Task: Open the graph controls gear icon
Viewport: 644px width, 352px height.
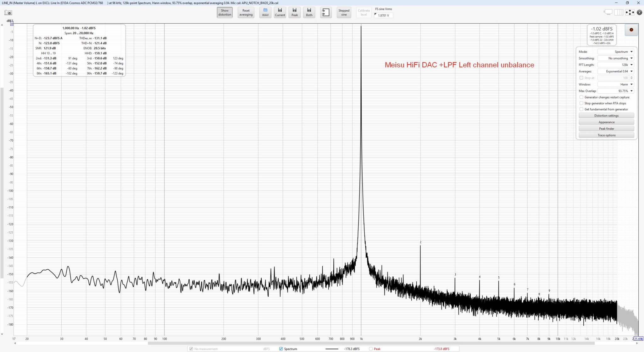Action: pos(639,12)
